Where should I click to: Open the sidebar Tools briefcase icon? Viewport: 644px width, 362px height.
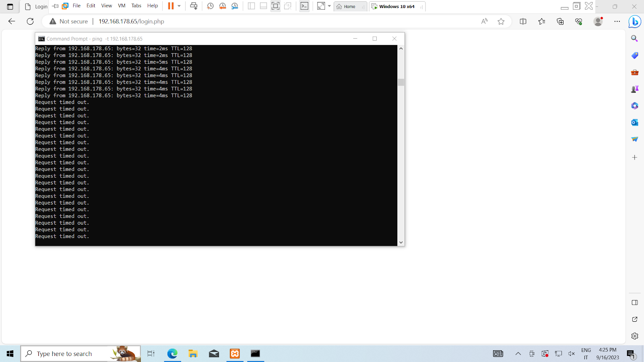635,72
